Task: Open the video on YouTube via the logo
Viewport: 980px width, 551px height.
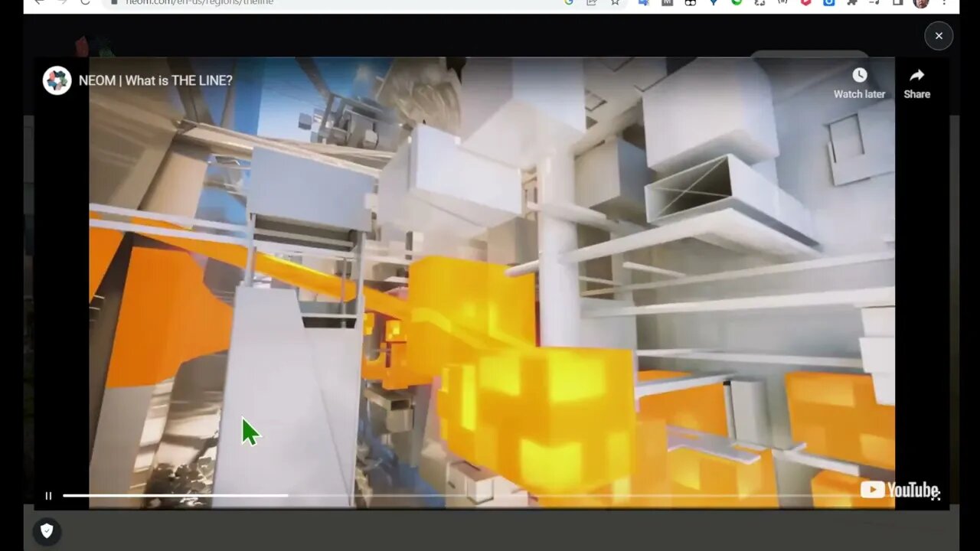Action: [899, 490]
